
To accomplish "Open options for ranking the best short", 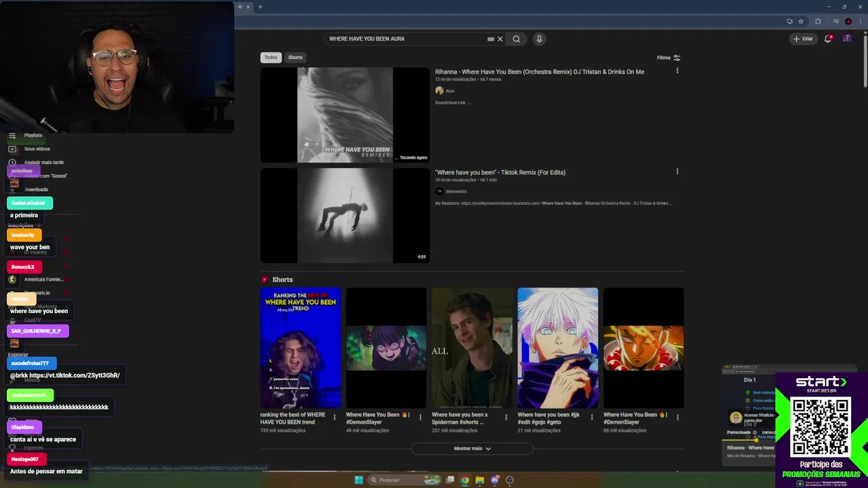I will pyautogui.click(x=334, y=417).
